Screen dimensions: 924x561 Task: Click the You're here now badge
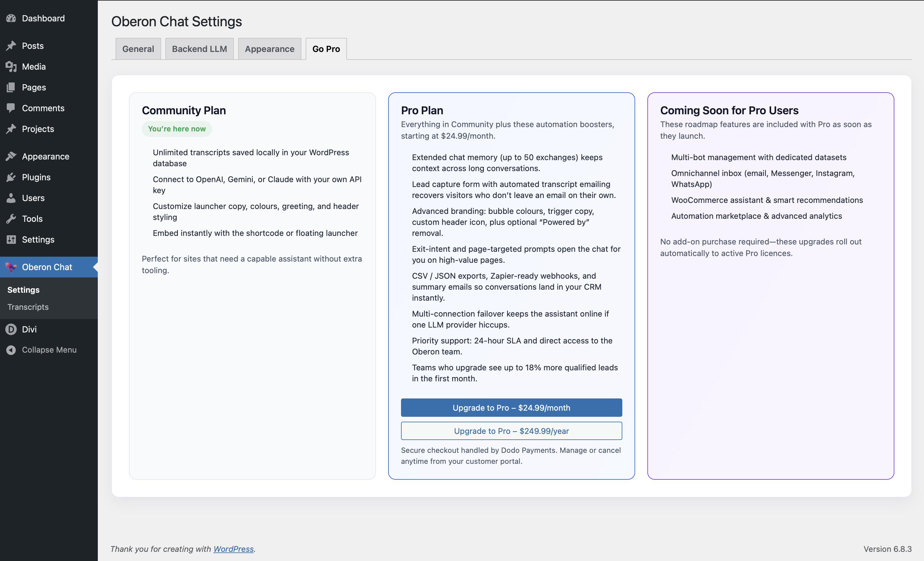click(x=177, y=129)
